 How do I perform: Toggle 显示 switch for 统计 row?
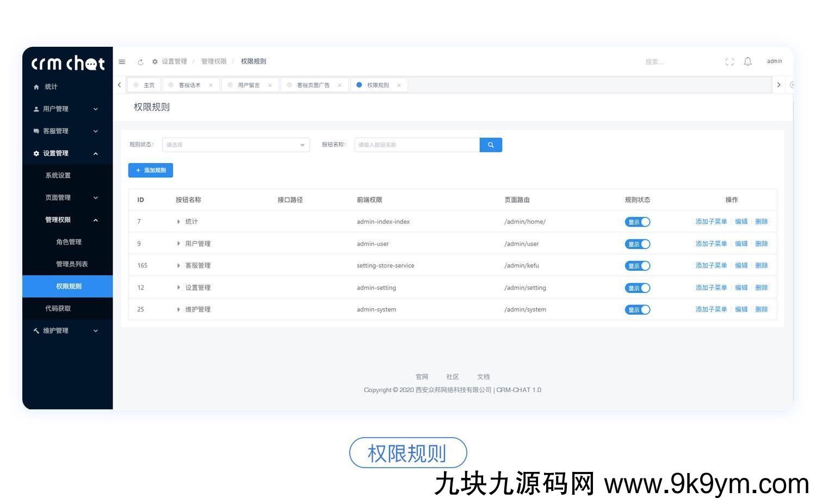[637, 222]
